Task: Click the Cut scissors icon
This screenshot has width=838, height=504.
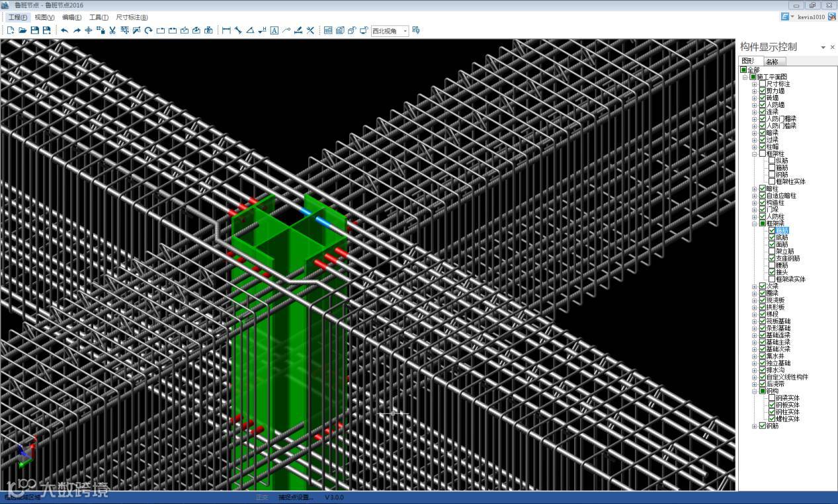Action: [x=112, y=30]
